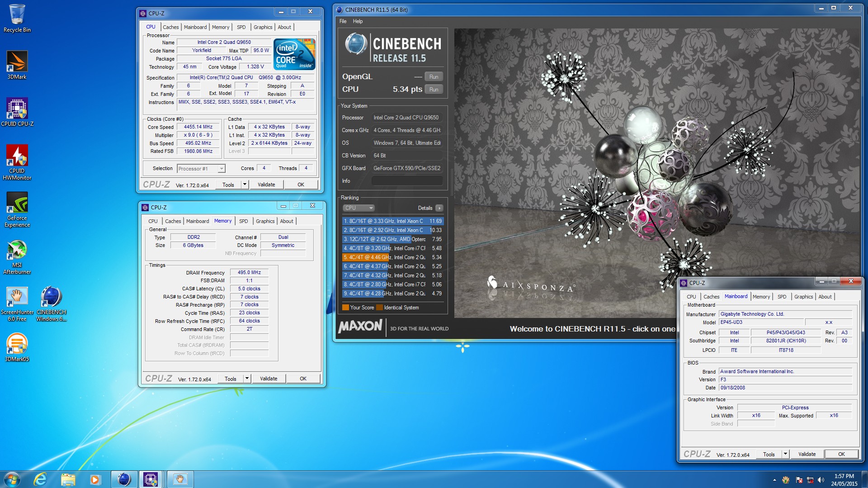Click Validate in Mainboard CPU-Z window
Viewport: 868px width, 488px height.
[x=807, y=454]
